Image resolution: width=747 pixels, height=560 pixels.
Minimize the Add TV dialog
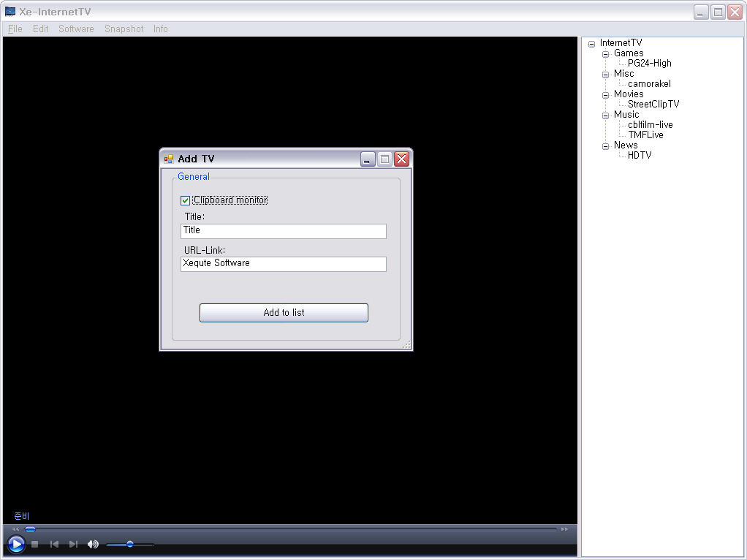point(368,159)
